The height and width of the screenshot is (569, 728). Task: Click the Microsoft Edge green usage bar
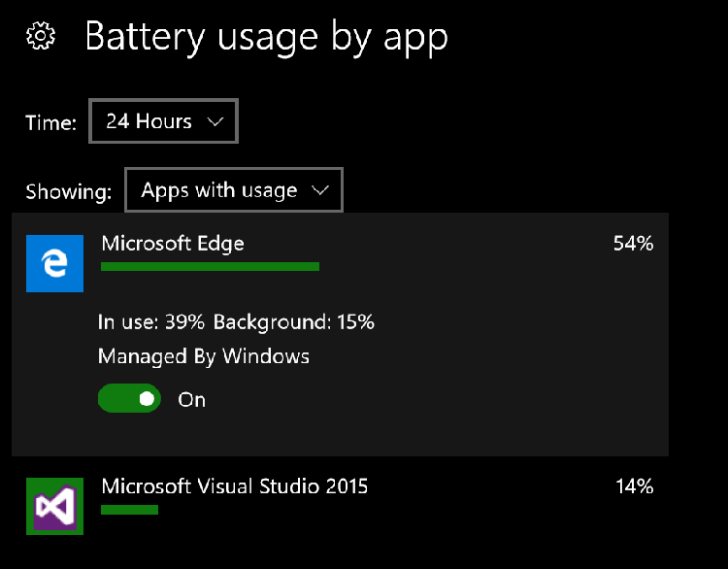(210, 266)
